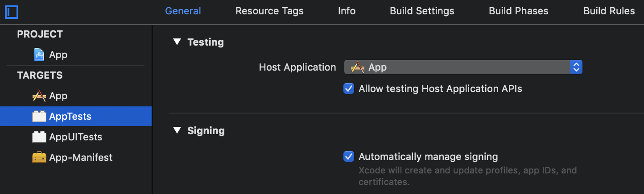Select the App-Manifest target
This screenshot has height=194, width=644.
tap(76, 157)
